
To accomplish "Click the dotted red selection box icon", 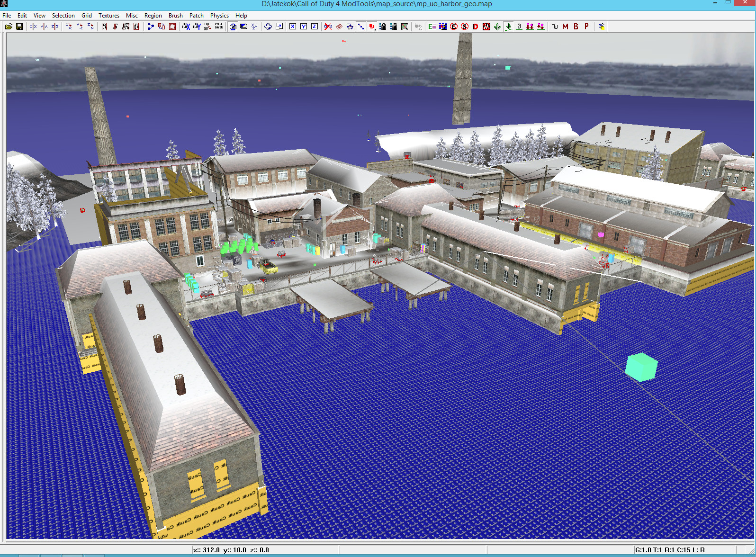I will click(172, 27).
